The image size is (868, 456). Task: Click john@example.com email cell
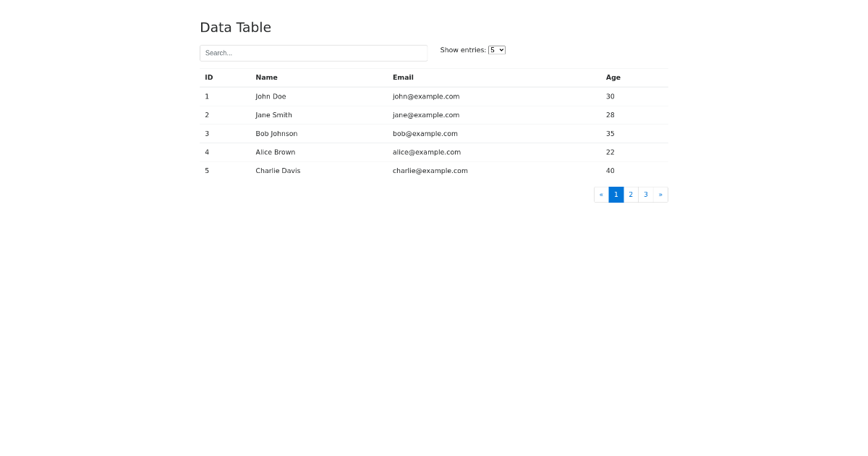pos(426,96)
